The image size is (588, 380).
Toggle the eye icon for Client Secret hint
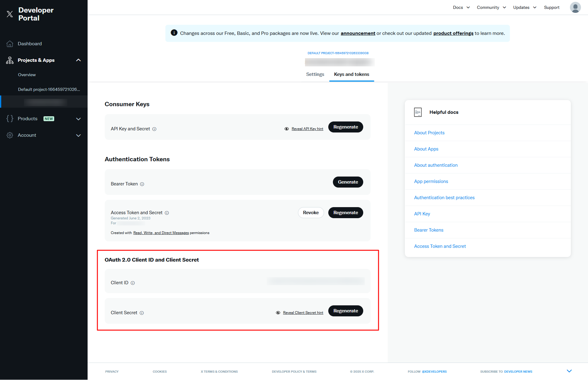coord(278,313)
